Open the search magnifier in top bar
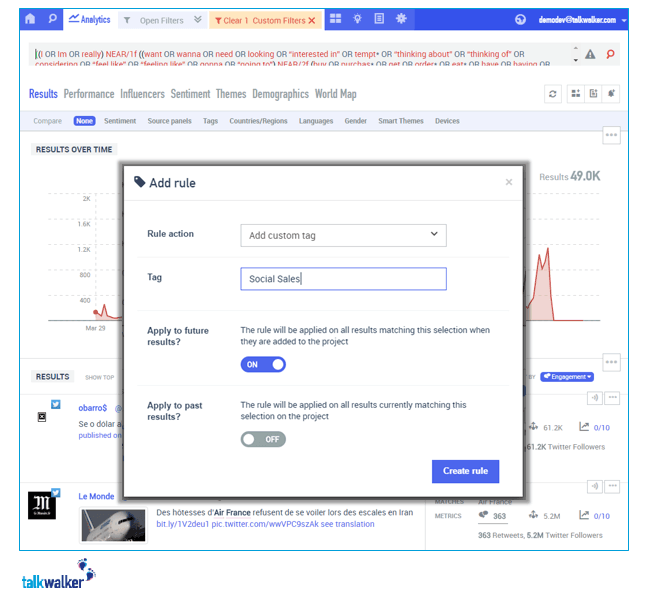 [52, 19]
